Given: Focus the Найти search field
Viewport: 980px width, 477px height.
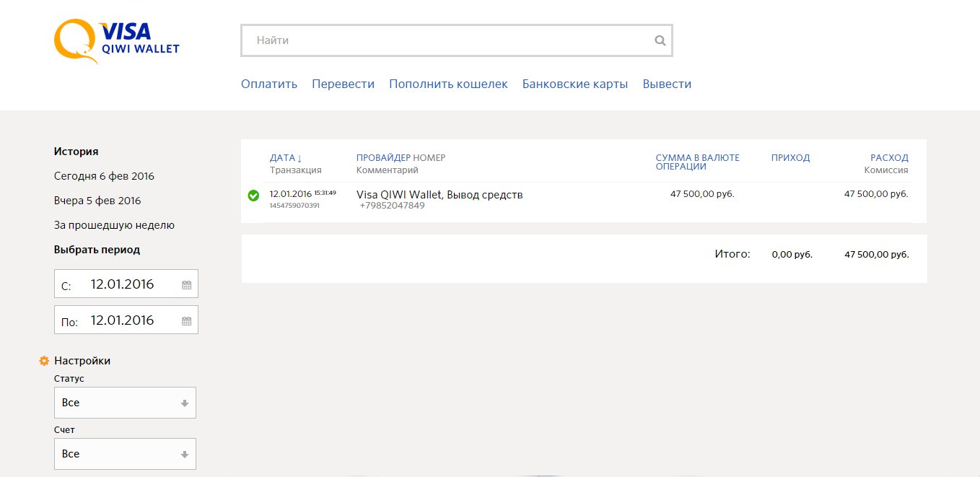Looking at the screenshot, I should (x=456, y=41).
